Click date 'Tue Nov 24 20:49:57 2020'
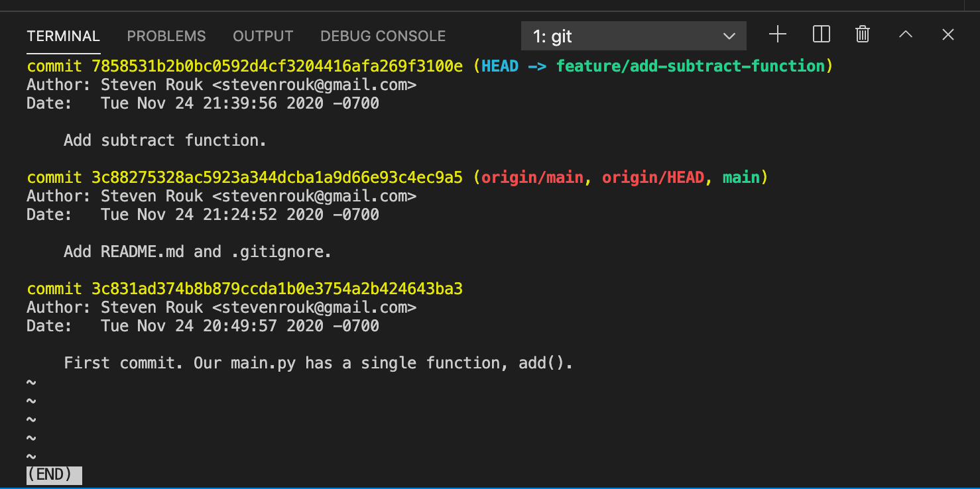The width and height of the screenshot is (980, 489). [x=212, y=326]
